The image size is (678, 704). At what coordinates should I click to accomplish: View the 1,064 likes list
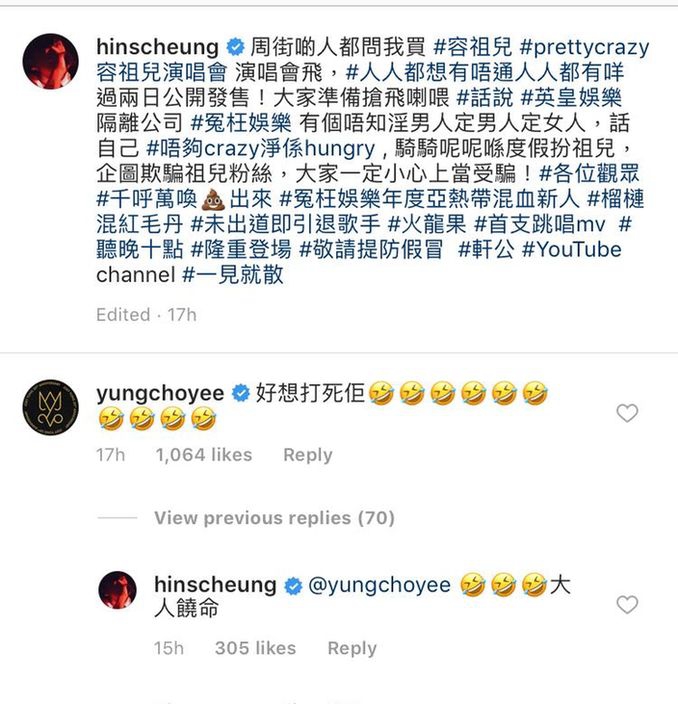click(x=204, y=455)
